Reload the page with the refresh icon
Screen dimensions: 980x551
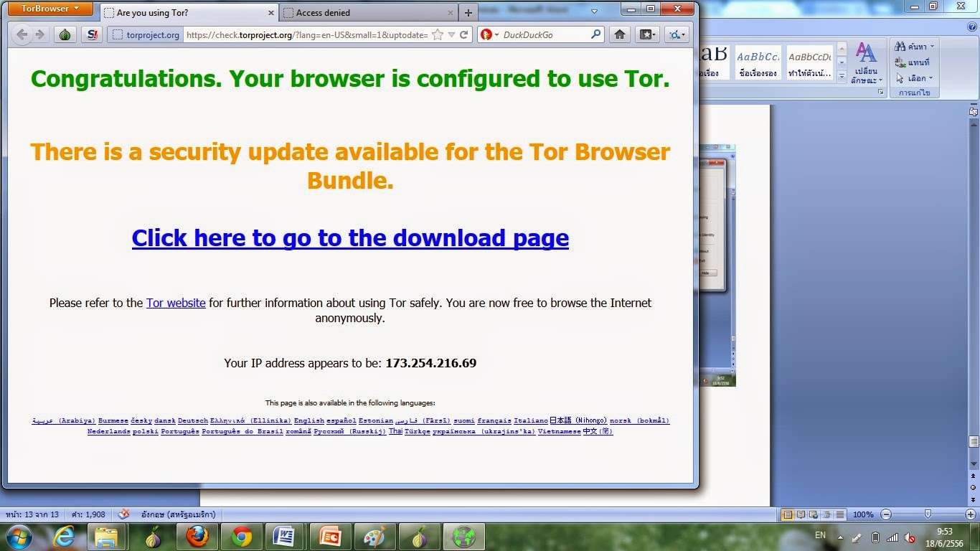[x=464, y=34]
